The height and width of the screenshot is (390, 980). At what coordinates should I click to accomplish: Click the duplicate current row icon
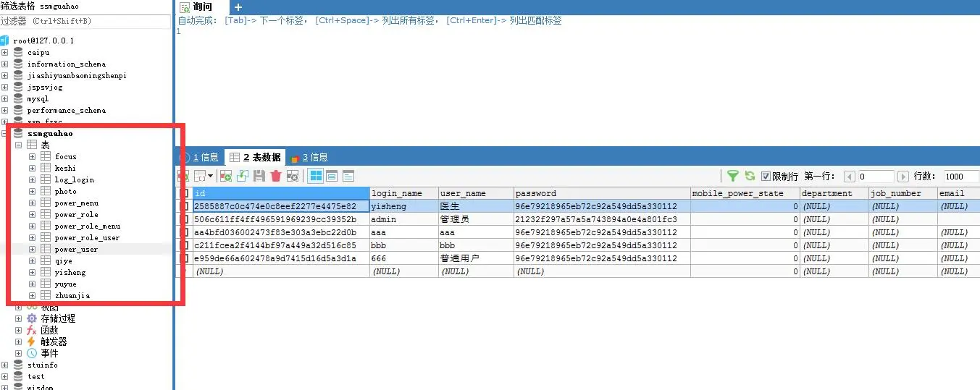pyautogui.click(x=243, y=176)
